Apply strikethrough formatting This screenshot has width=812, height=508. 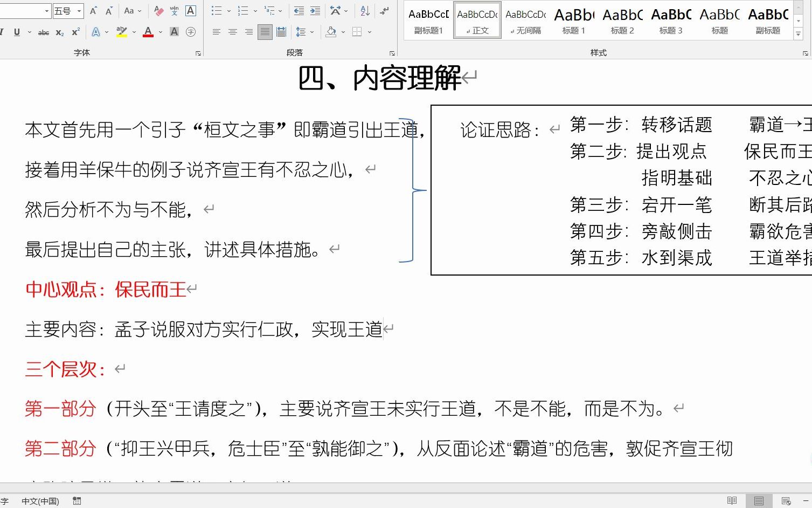(44, 32)
